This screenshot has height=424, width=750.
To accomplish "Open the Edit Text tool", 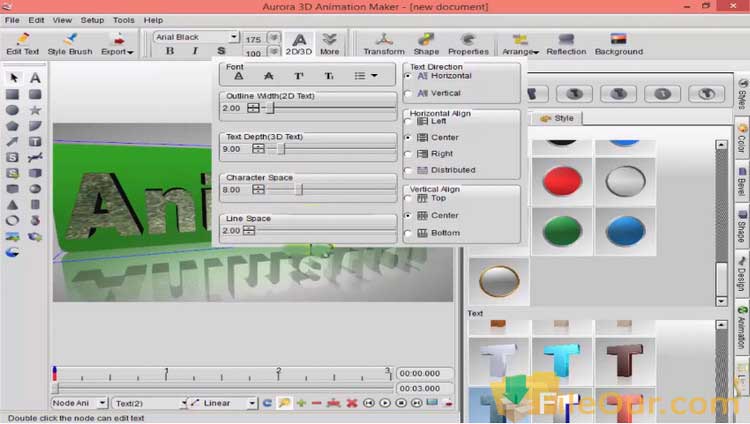I will 22,44.
